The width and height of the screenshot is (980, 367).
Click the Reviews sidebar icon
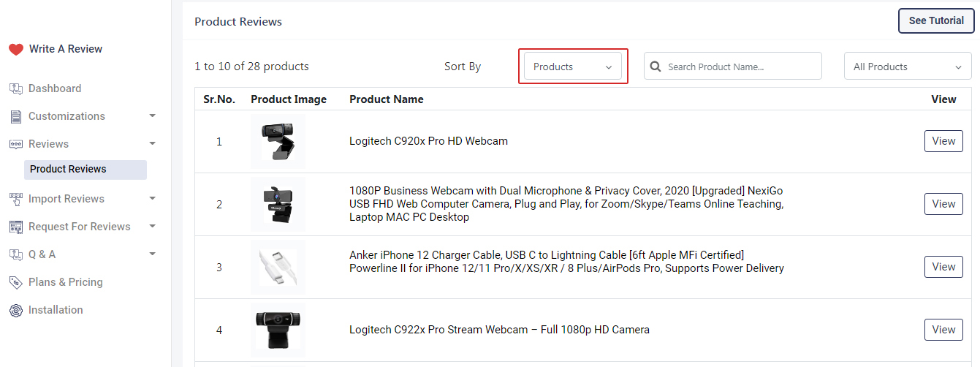click(x=16, y=144)
